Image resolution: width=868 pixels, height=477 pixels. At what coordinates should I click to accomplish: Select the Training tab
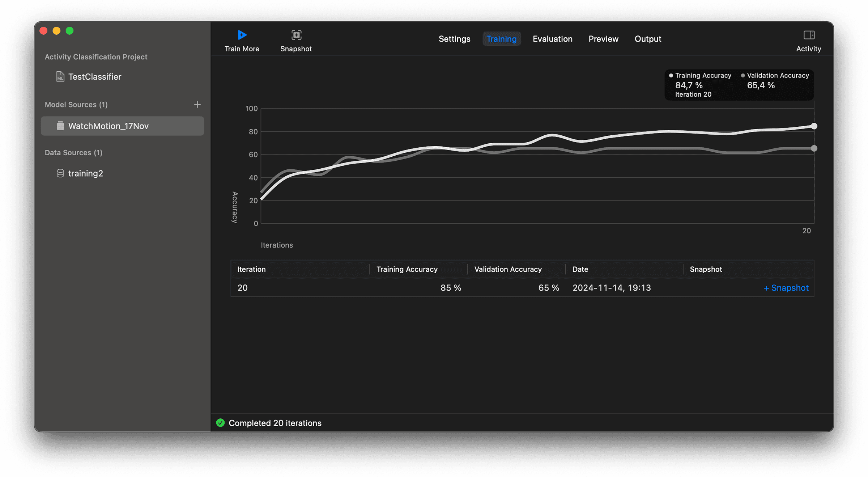point(501,39)
